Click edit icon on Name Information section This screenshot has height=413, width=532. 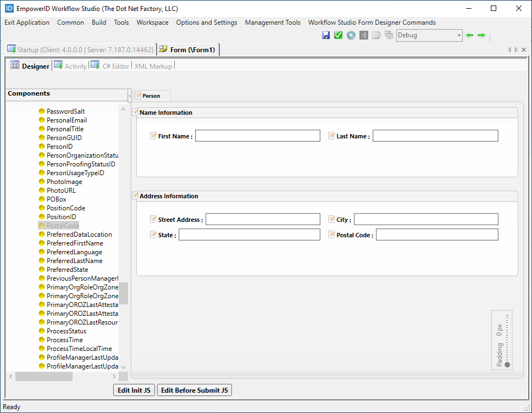pyautogui.click(x=135, y=112)
